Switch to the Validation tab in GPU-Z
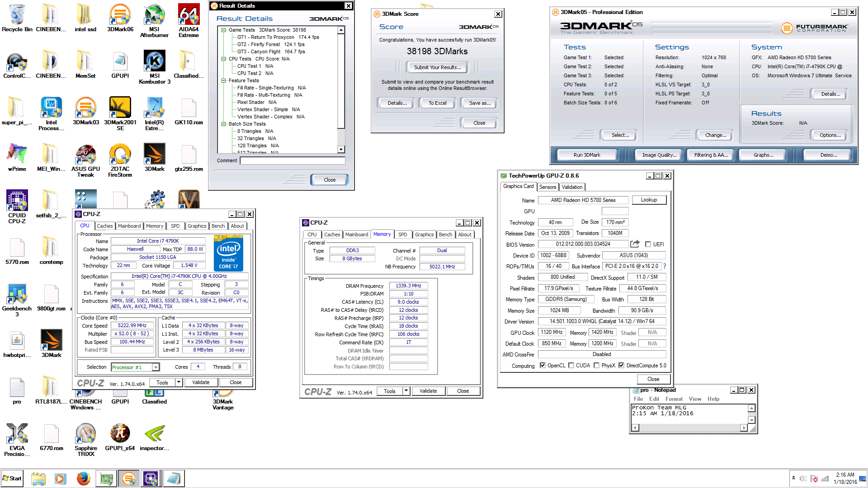This screenshot has width=868, height=488. coord(572,187)
